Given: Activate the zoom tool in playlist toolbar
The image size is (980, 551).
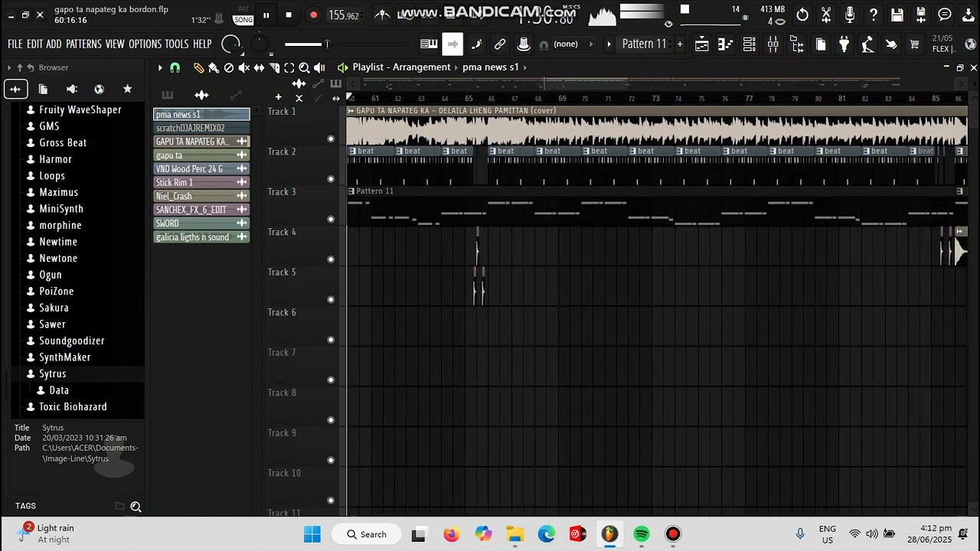Looking at the screenshot, I should 304,67.
